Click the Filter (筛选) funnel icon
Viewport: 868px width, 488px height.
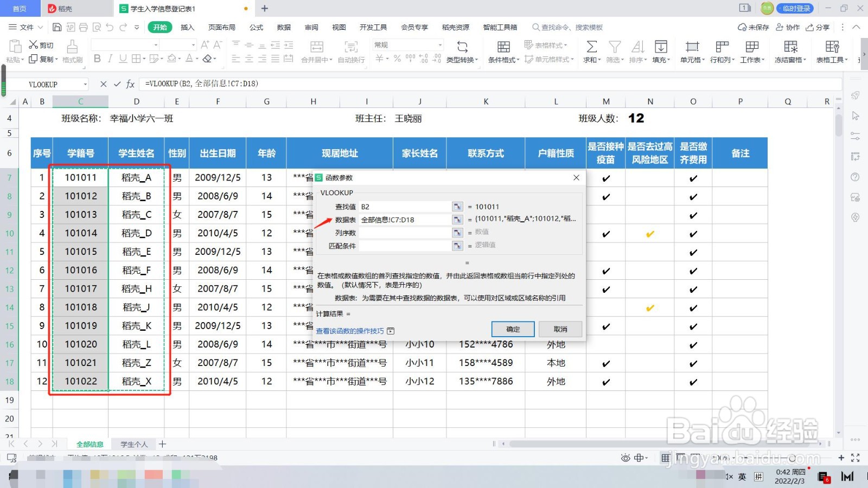pos(615,47)
